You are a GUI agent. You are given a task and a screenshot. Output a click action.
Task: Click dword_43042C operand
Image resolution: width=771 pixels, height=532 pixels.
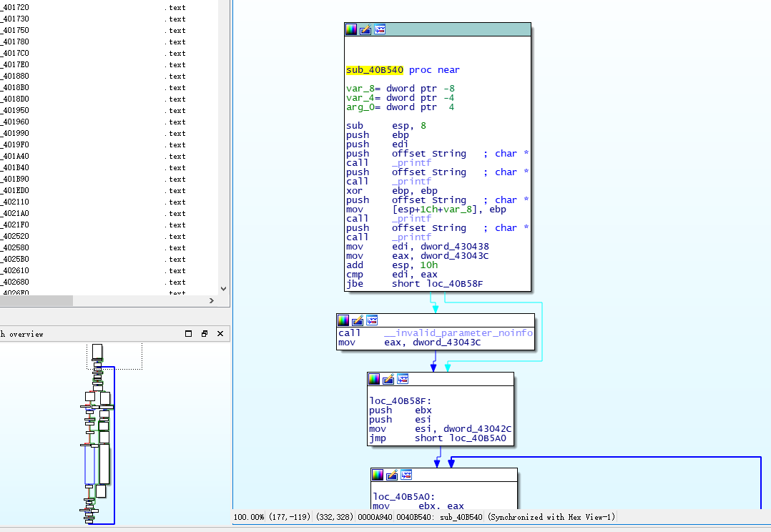(x=477, y=429)
